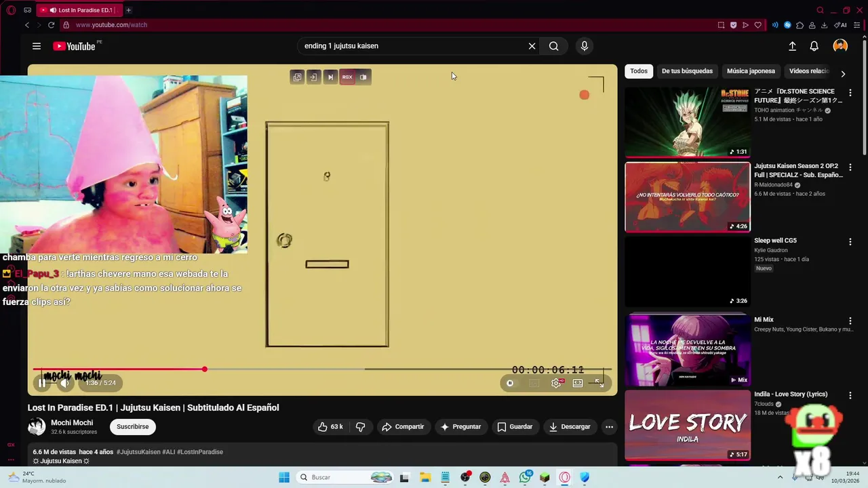Open Opera AI assistant button
Image resolution: width=868 pixels, height=488 pixels.
[842, 25]
